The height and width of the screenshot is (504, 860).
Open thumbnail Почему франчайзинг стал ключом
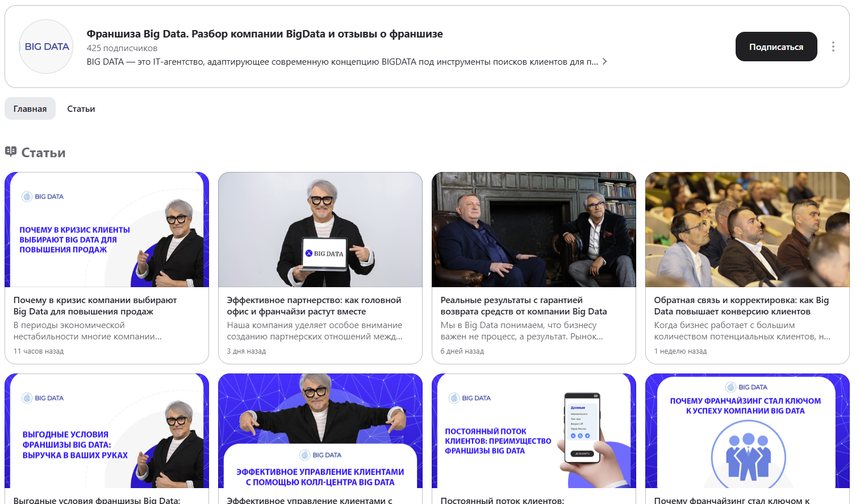click(748, 431)
